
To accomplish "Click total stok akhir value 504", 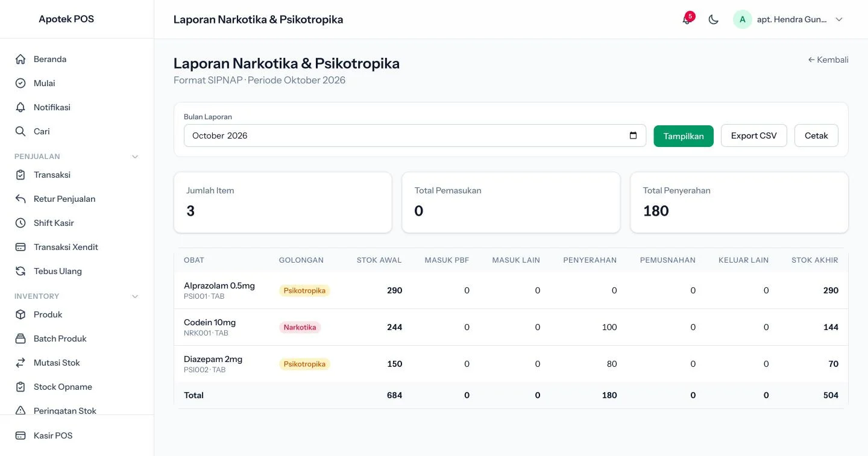I will click(831, 395).
